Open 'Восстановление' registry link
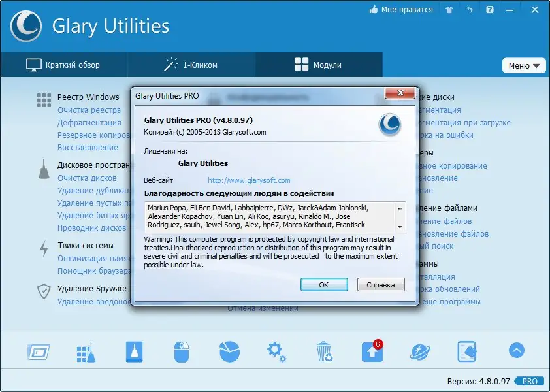550x392 pixels. pos(88,148)
